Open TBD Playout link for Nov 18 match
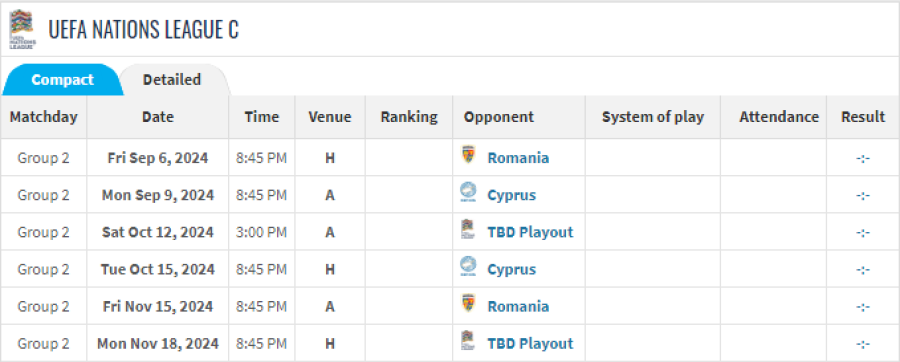This screenshot has width=900, height=362. pos(530,344)
